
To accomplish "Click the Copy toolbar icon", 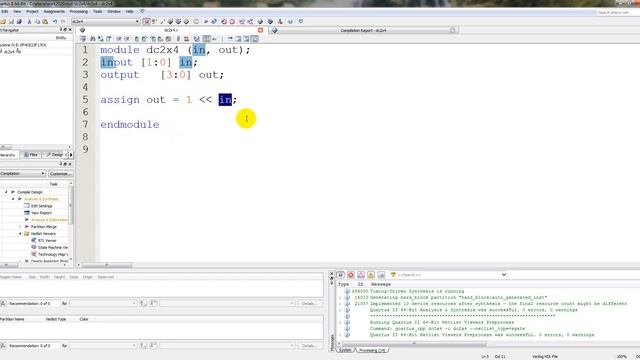I will [x=37, y=22].
